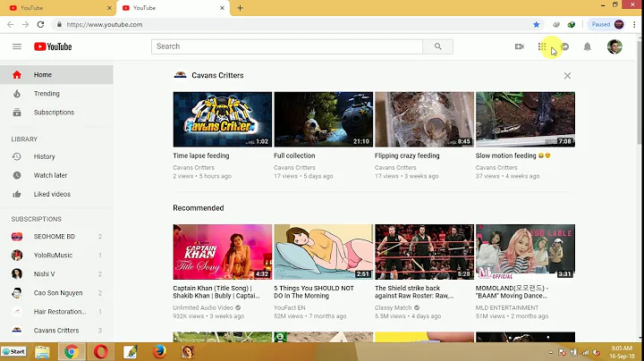Click 'Flipping crazy feeding' title
644x361 pixels.
407,155
